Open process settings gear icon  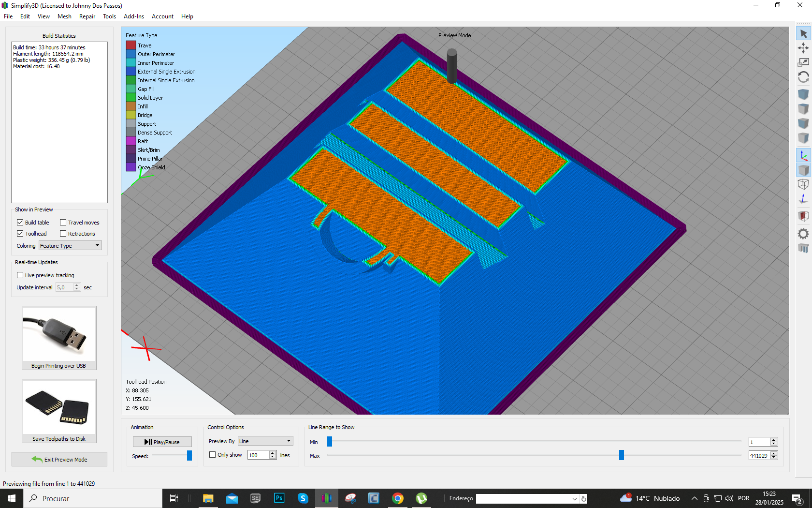(803, 234)
